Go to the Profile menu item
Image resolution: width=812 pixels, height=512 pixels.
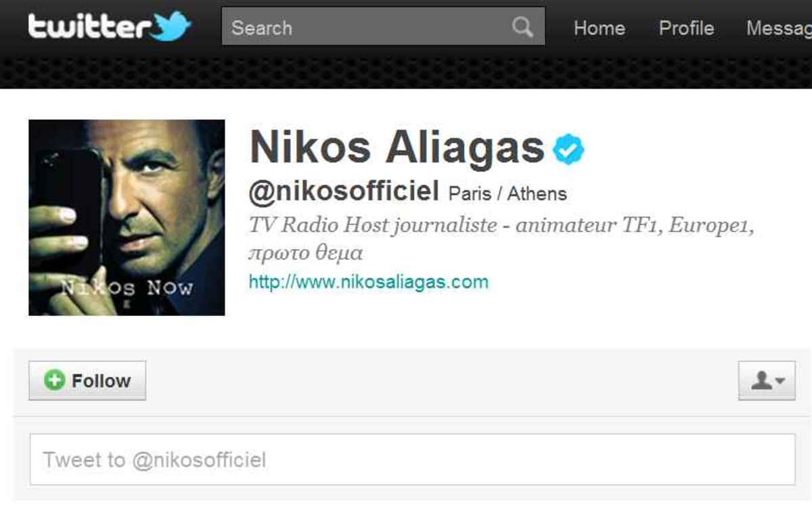[686, 28]
